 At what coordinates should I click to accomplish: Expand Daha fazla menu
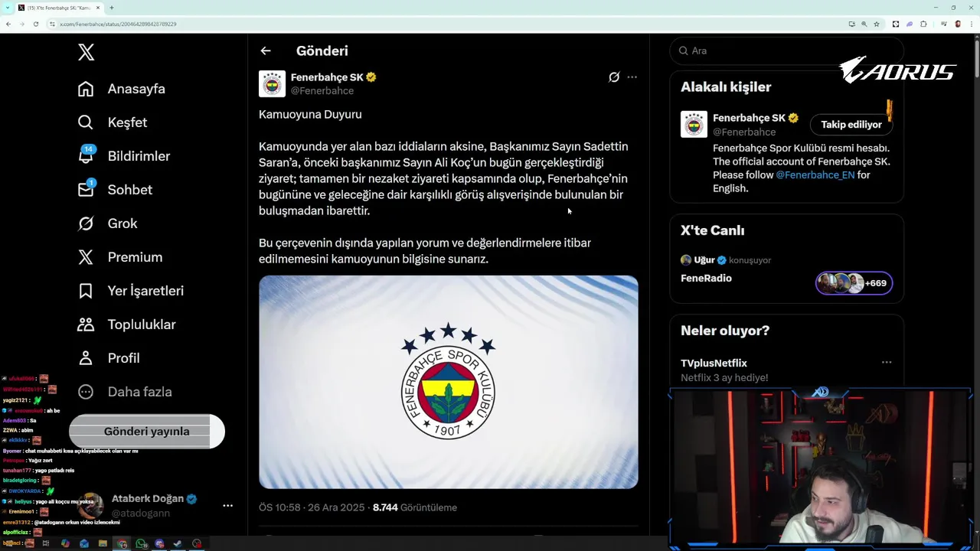click(x=124, y=392)
